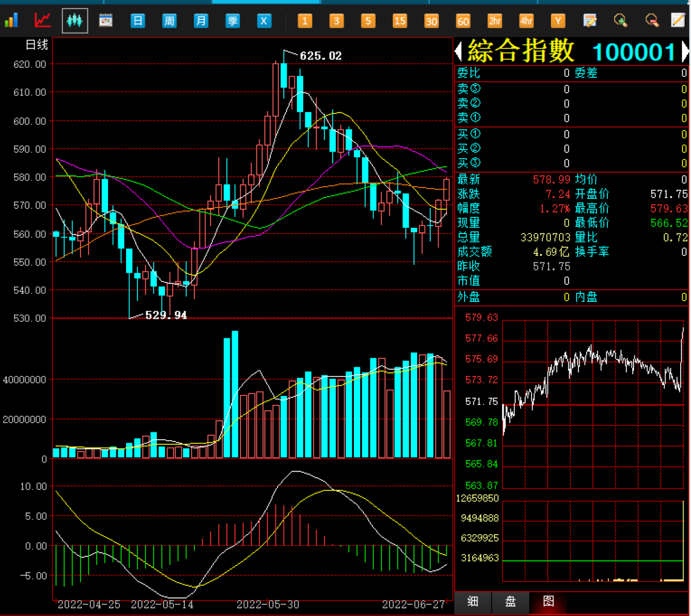Screen dimensions: 691x616
Task: Click the intraday axis label 577.66
Action: pyautogui.click(x=481, y=338)
